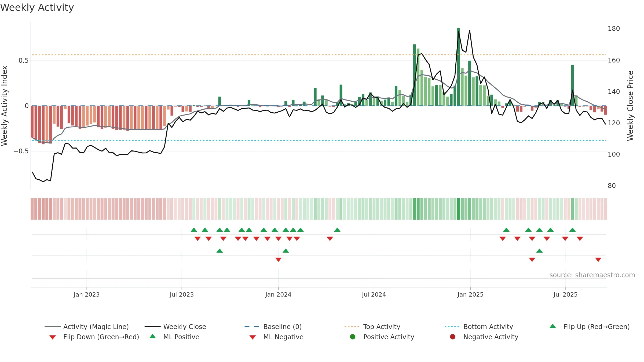Click the Positive Activity green dot

point(353,337)
